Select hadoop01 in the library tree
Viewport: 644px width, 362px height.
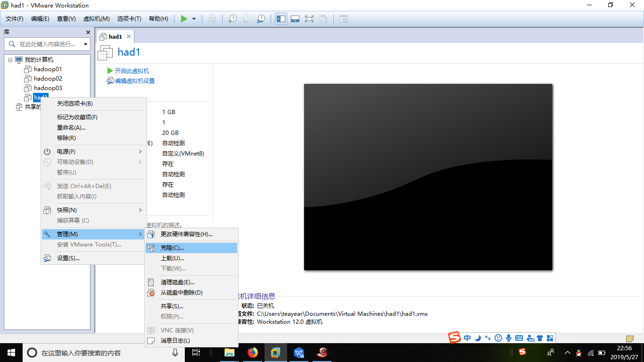(48, 69)
